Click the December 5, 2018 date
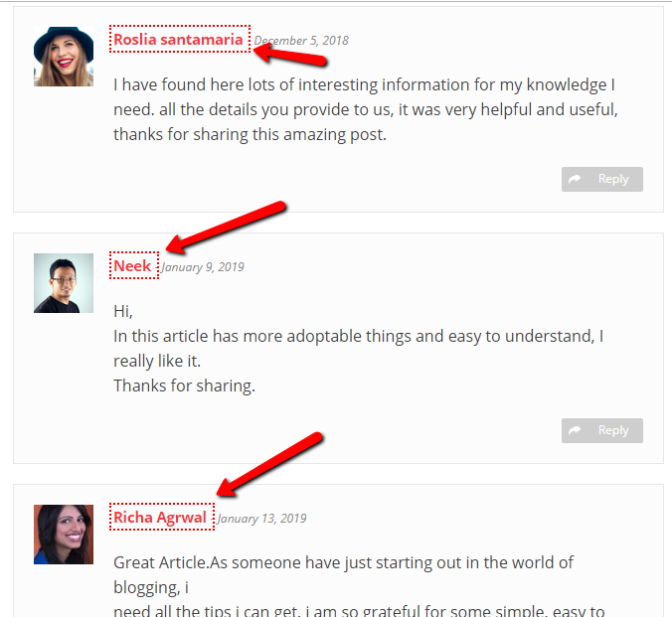Viewport: 672px width, 617px height. [301, 41]
